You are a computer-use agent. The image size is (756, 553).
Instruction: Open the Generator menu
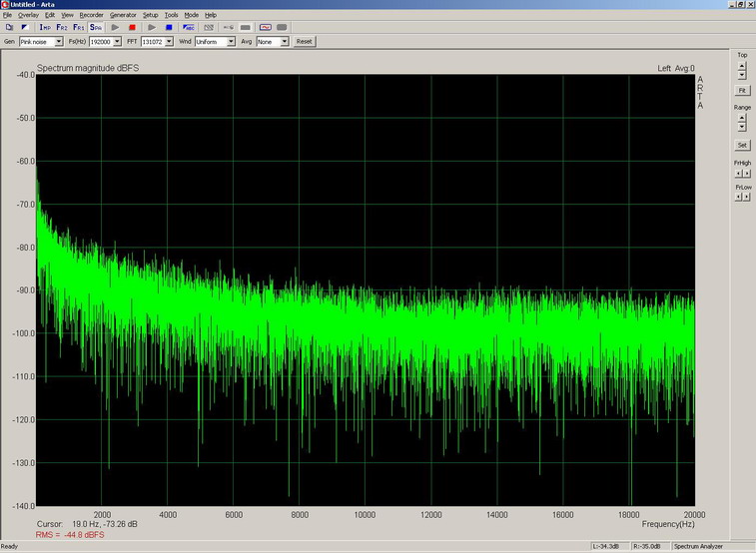[123, 15]
